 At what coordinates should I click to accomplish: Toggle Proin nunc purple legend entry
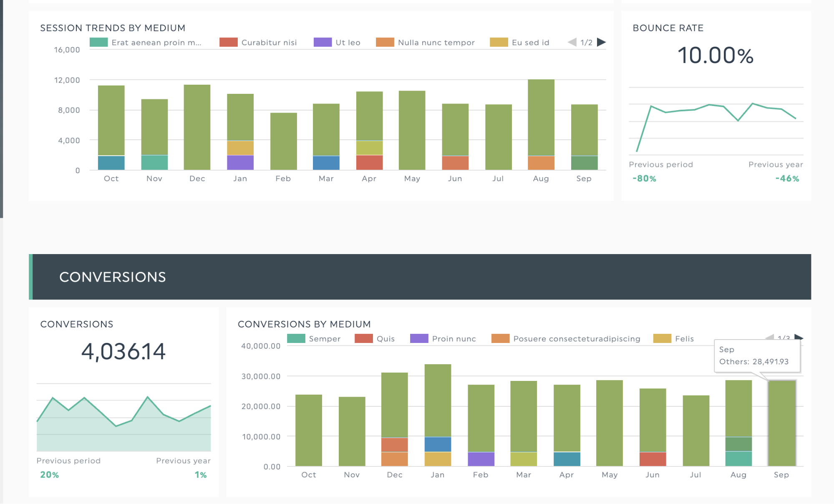pos(454,339)
